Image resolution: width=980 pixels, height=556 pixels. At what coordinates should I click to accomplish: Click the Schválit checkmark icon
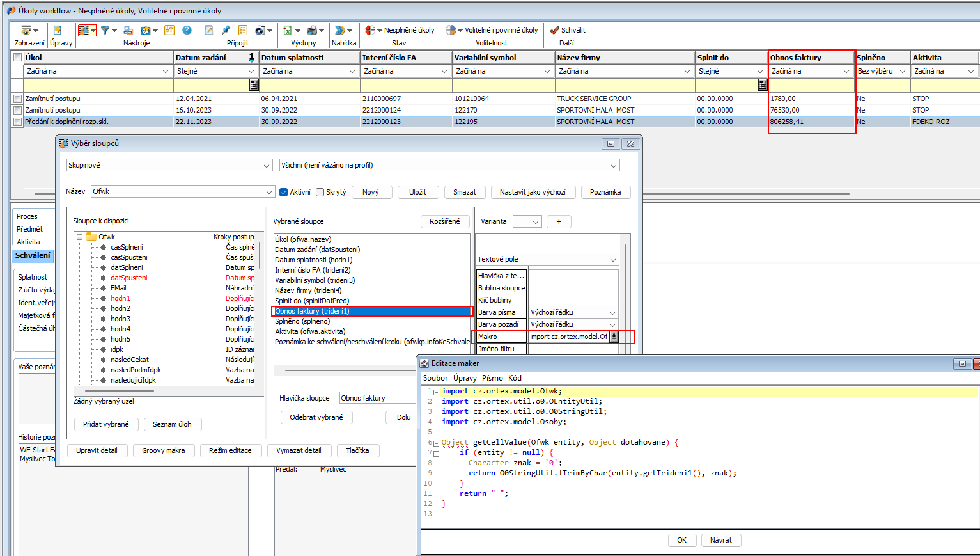pos(554,30)
